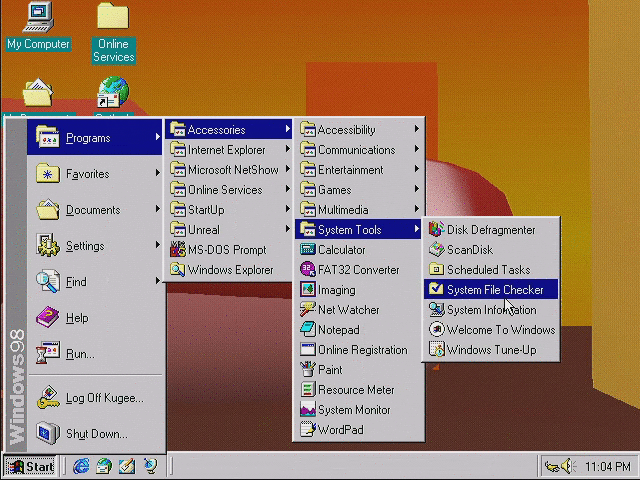
Task: Expand the Multimedia submenu arrow
Action: 417,209
